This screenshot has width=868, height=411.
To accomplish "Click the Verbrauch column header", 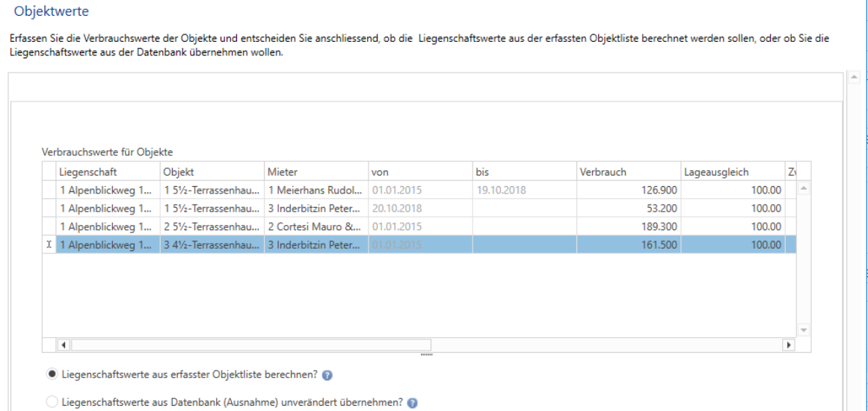I will (x=628, y=171).
